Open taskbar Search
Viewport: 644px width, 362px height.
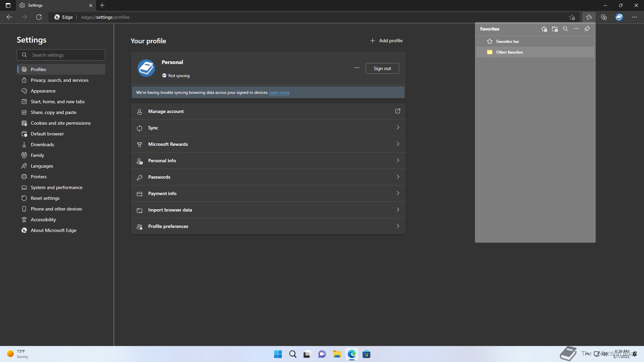click(292, 354)
